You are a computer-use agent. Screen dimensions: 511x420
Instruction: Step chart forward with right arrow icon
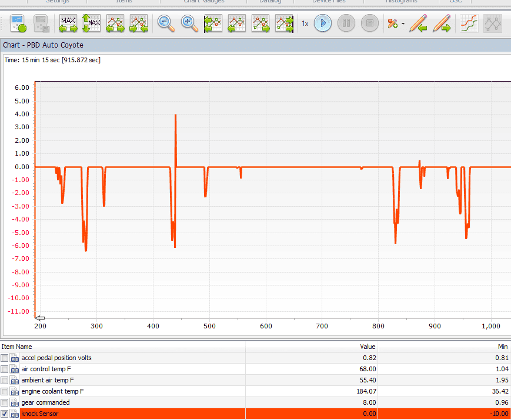tap(260, 23)
